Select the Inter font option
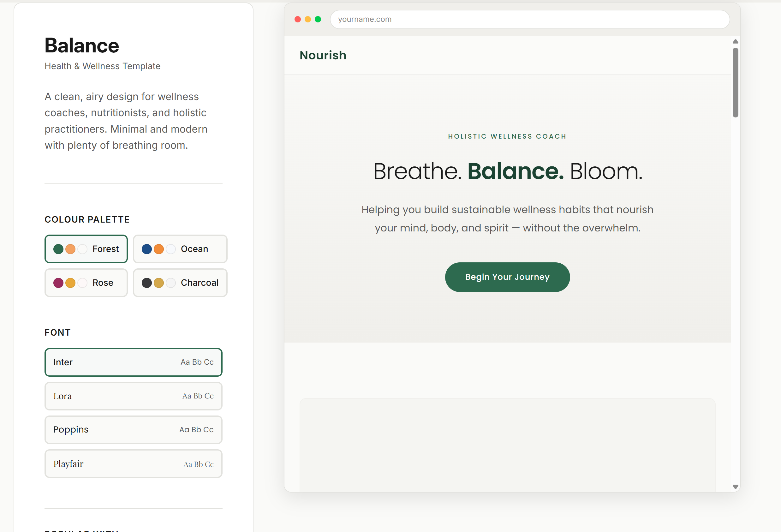This screenshot has width=781, height=532. [133, 362]
